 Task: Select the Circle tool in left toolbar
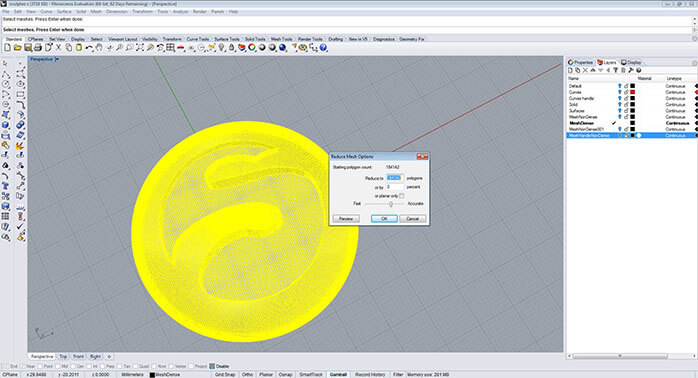(x=6, y=84)
